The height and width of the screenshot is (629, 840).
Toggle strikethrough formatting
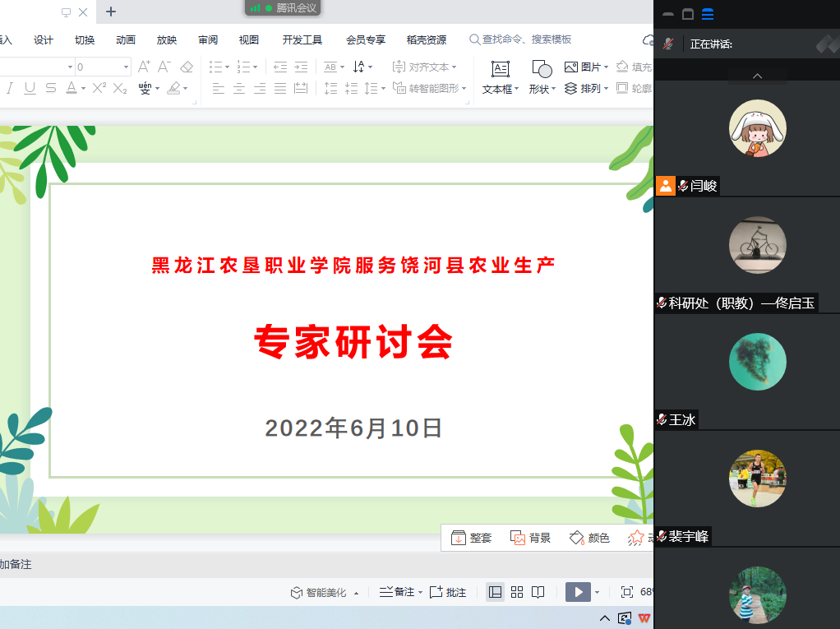click(x=51, y=88)
